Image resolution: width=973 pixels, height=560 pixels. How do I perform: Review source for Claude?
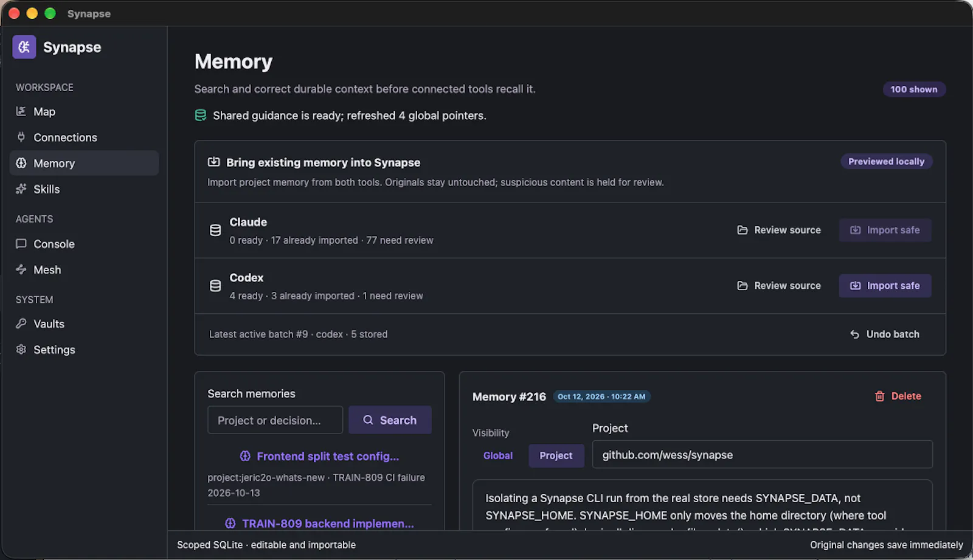(779, 230)
